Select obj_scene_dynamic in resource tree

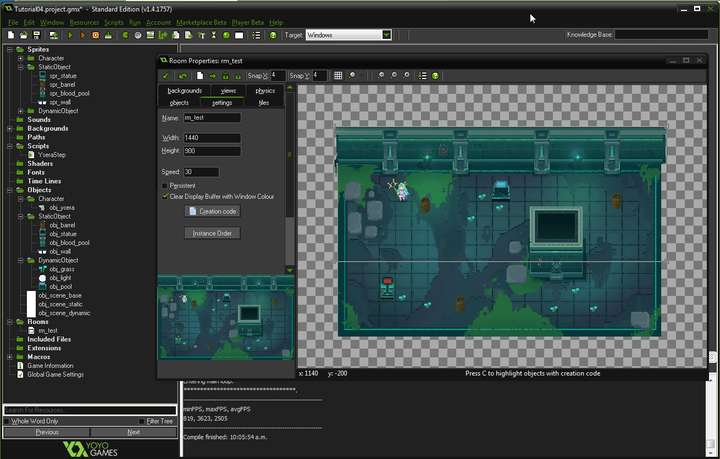[64, 313]
